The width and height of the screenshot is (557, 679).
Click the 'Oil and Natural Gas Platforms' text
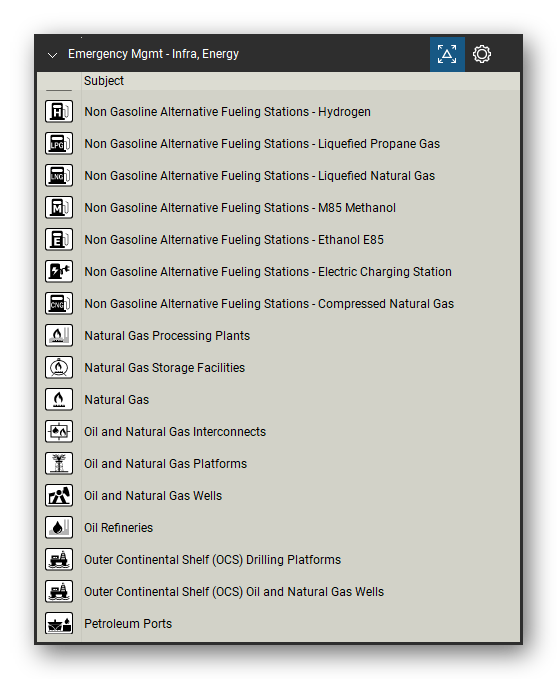click(x=165, y=464)
